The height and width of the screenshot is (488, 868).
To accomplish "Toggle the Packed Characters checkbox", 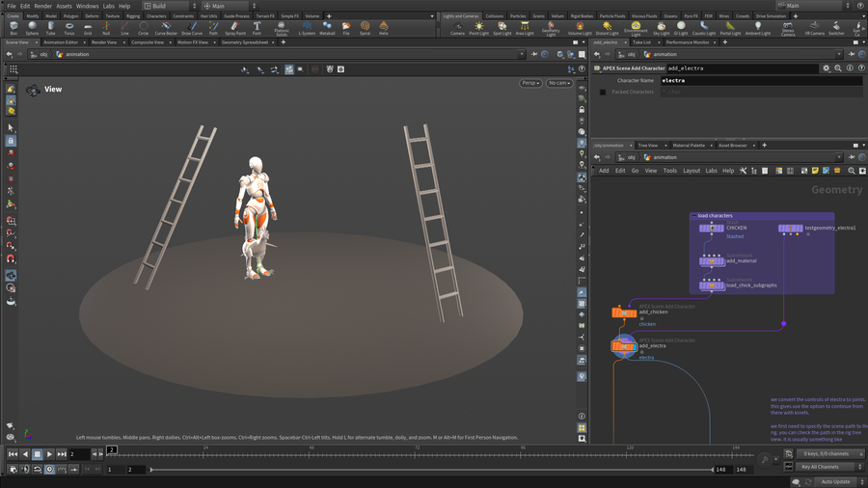I will (x=603, y=93).
